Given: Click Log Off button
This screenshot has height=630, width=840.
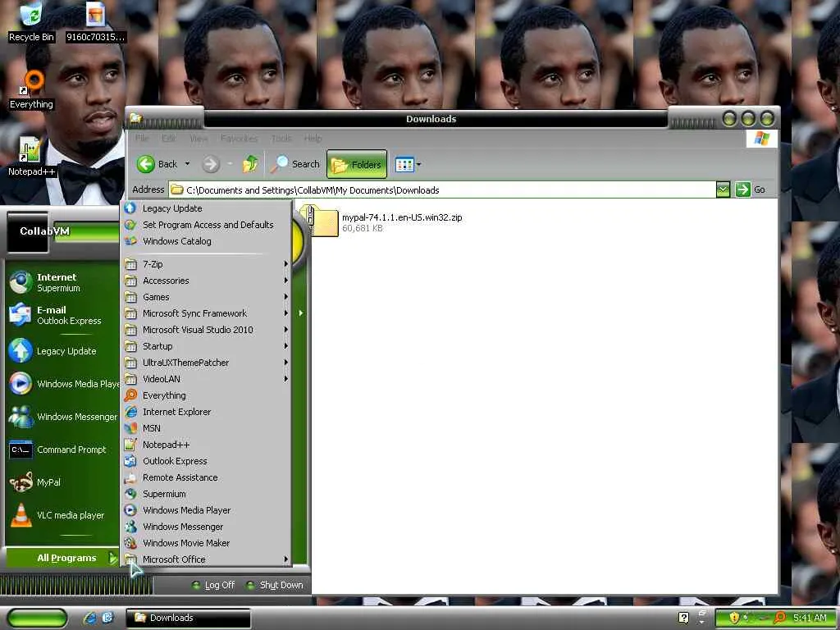Looking at the screenshot, I should [213, 586].
